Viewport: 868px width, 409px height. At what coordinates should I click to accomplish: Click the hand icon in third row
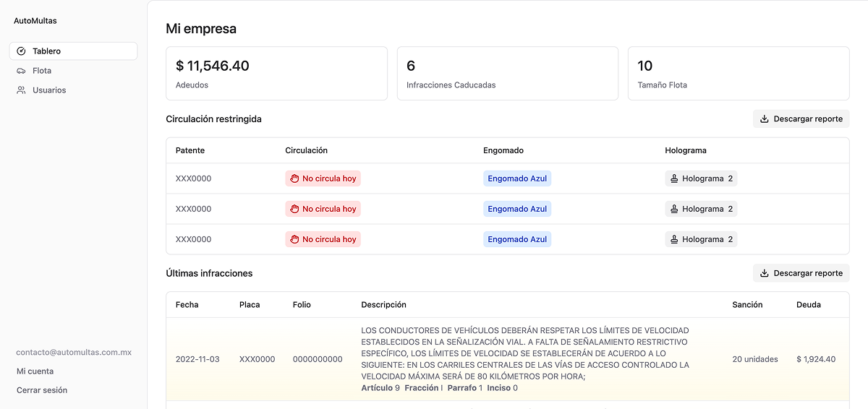click(294, 239)
